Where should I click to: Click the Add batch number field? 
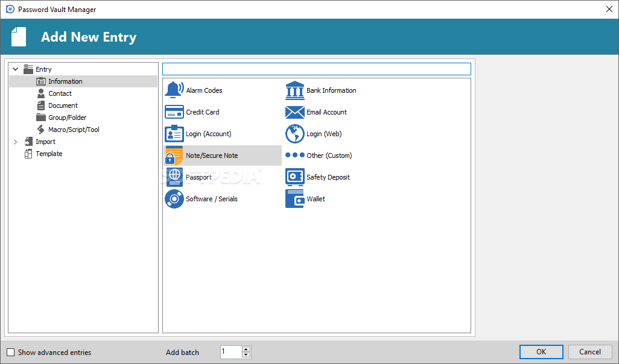pos(231,352)
